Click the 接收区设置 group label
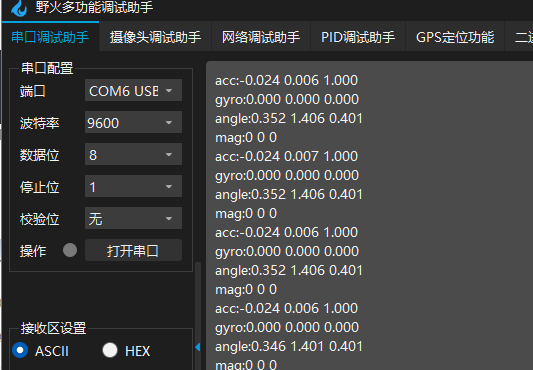Image resolution: width=533 pixels, height=370 pixels. (x=54, y=328)
